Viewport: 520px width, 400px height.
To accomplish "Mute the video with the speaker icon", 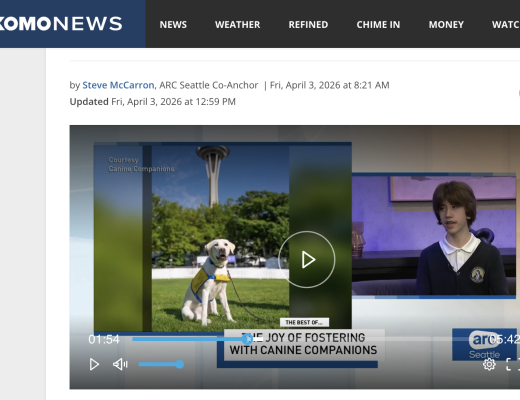I will point(120,364).
